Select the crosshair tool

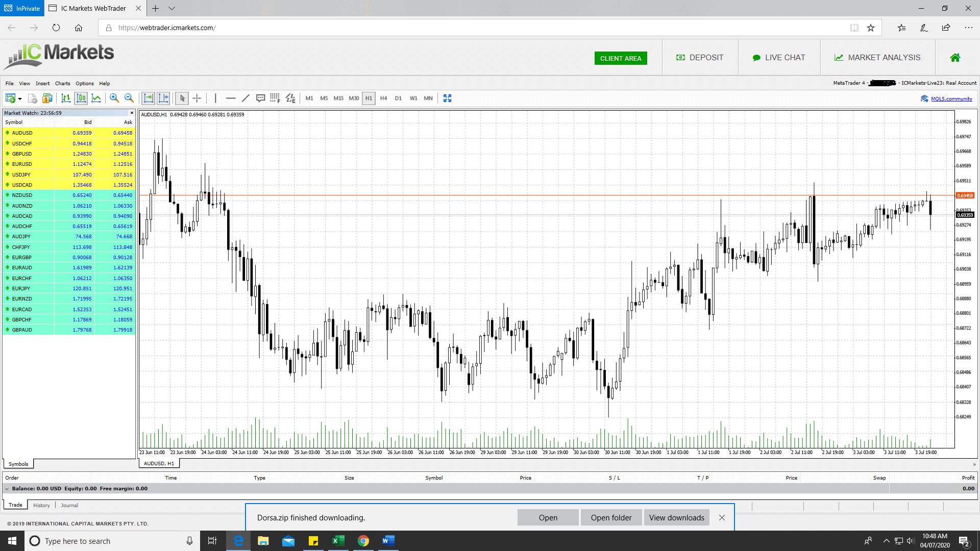click(197, 98)
